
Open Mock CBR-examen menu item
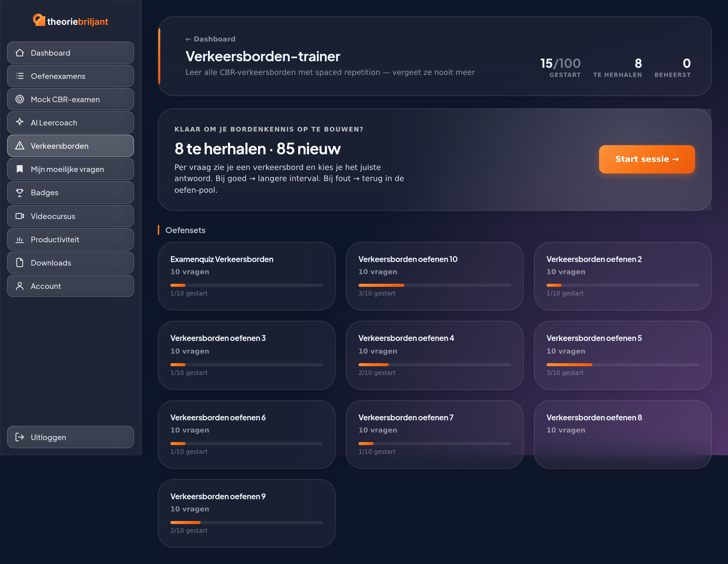[70, 99]
